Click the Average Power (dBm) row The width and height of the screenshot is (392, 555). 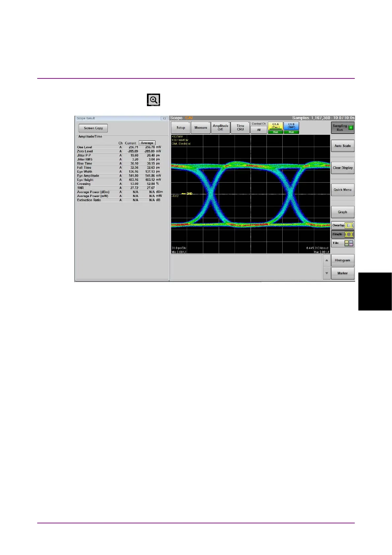[120, 192]
